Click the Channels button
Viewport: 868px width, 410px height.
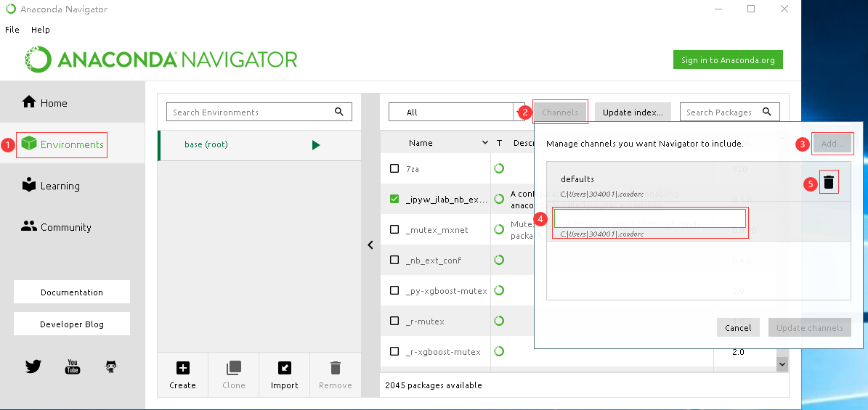tap(560, 112)
